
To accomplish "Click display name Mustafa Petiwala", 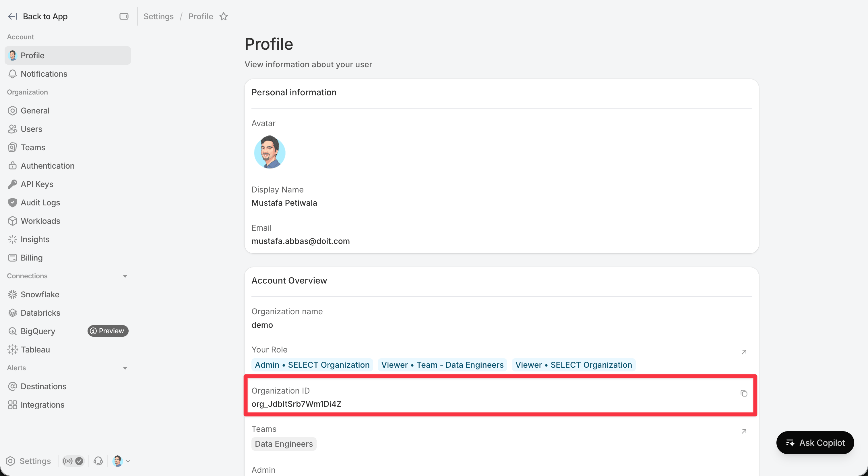I will 284,203.
